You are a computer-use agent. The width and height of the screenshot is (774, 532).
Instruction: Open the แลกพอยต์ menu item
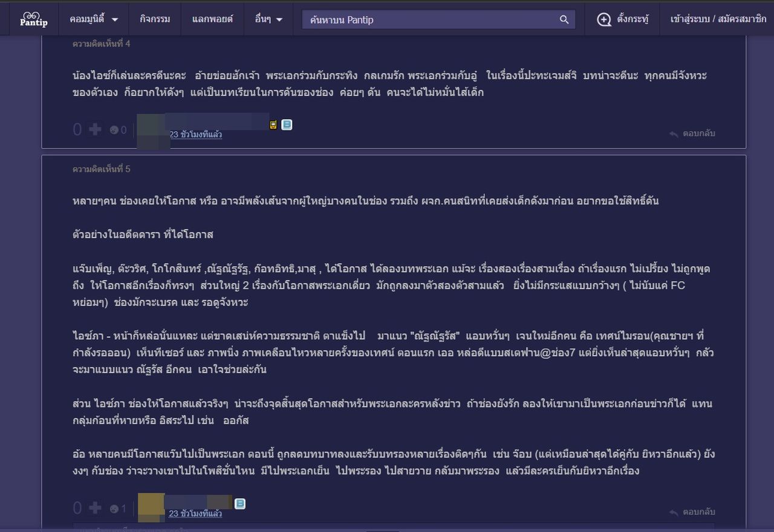[x=212, y=19]
